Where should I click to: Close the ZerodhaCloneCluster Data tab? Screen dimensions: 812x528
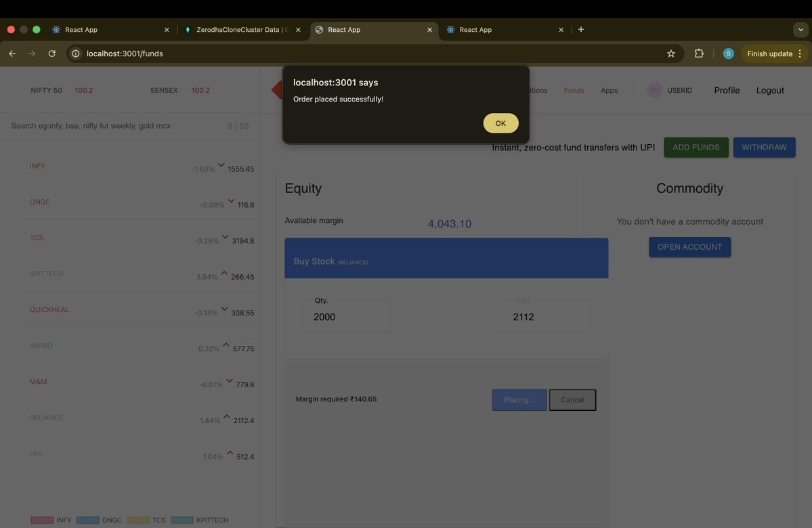(298, 30)
